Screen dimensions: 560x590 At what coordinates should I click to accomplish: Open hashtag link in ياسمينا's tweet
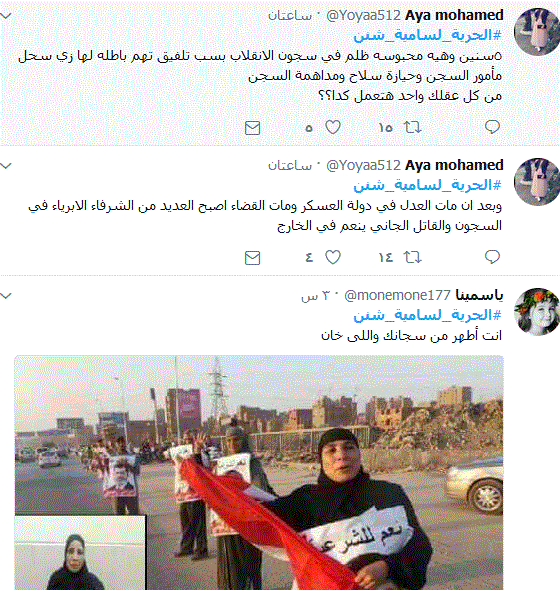click(428, 315)
